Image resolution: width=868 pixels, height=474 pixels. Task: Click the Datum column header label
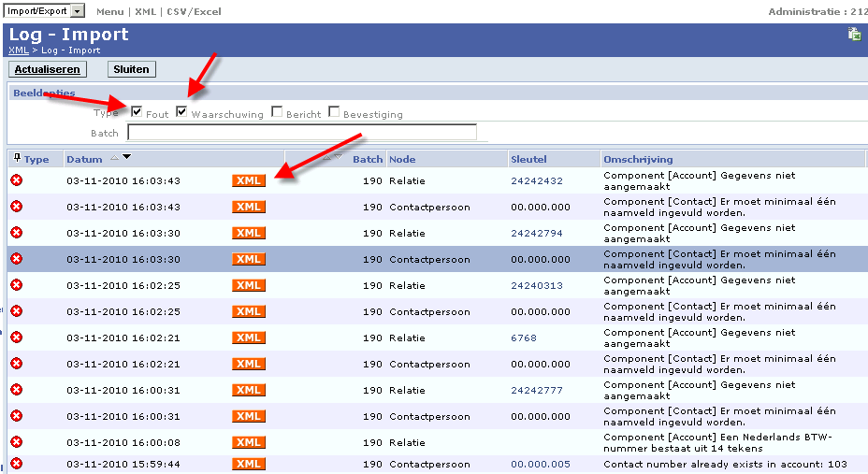pyautogui.click(x=84, y=159)
